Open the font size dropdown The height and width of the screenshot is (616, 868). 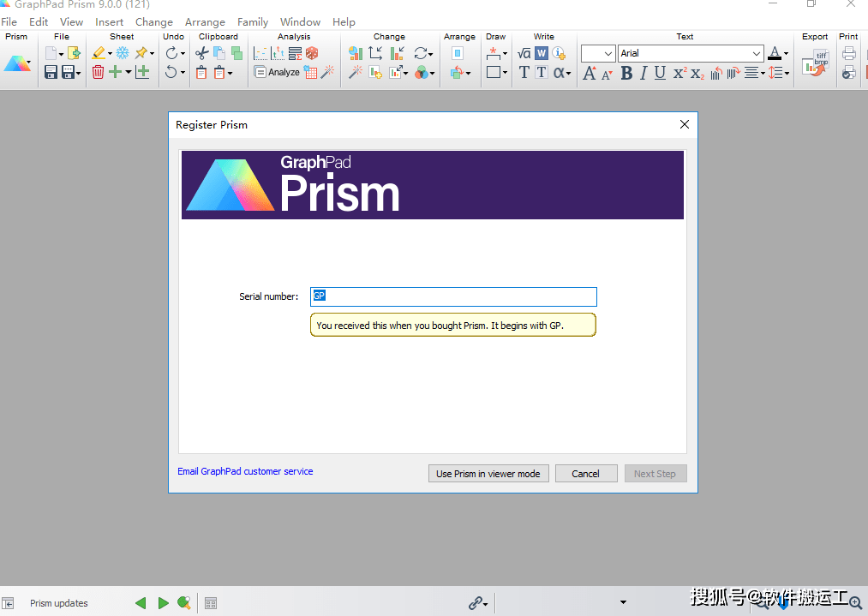coord(608,54)
